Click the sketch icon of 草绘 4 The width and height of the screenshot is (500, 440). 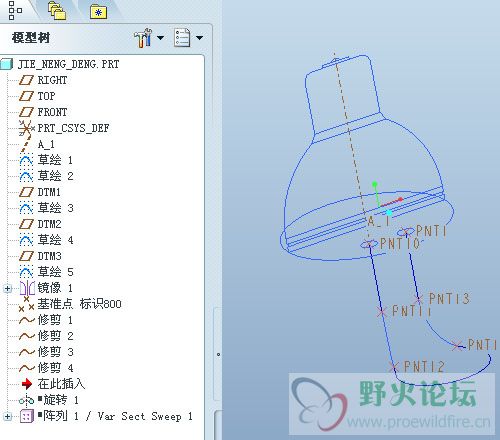(x=26, y=240)
